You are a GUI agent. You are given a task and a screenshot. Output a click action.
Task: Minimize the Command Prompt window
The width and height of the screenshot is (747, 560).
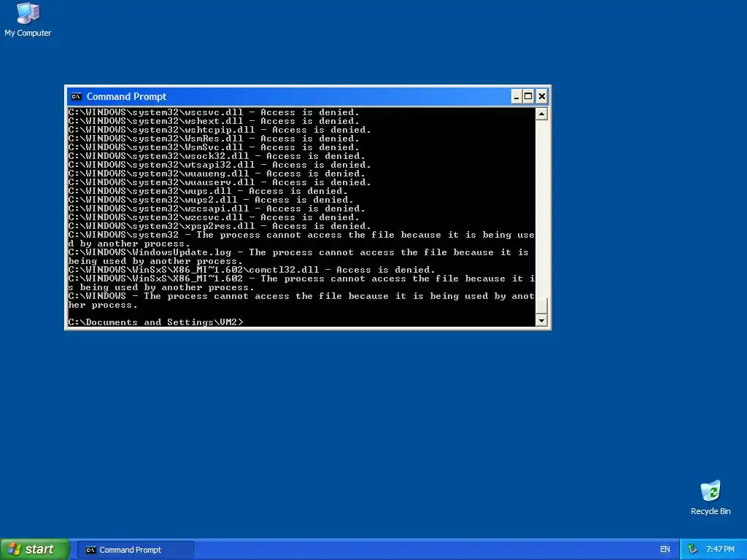coord(516,97)
